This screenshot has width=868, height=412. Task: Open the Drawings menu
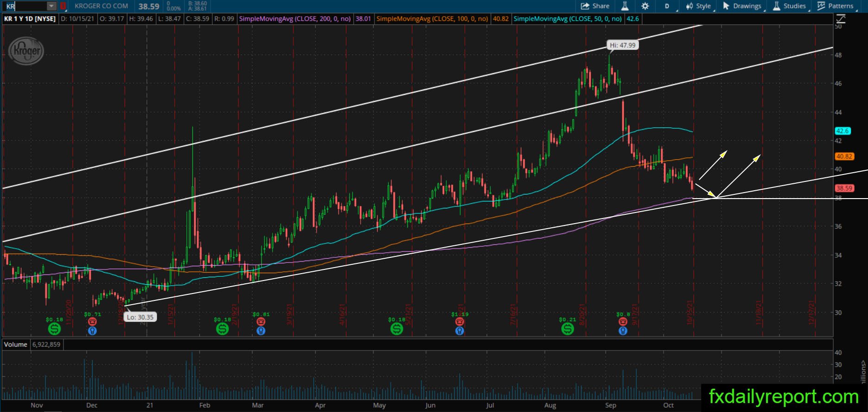click(742, 6)
